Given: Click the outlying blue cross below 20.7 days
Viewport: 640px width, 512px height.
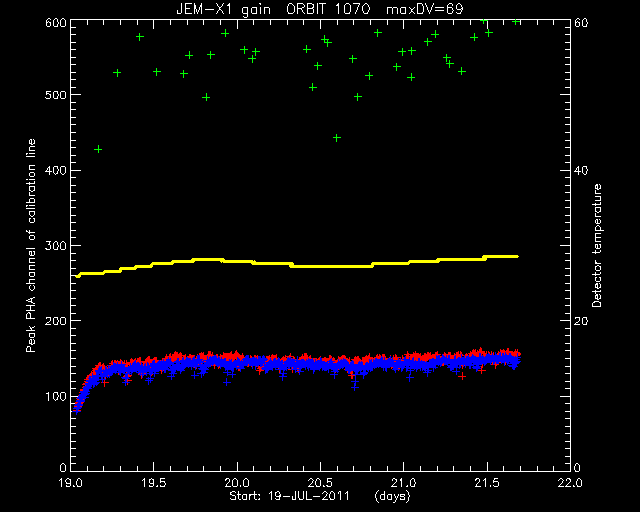Looking at the screenshot, I should [355, 387].
